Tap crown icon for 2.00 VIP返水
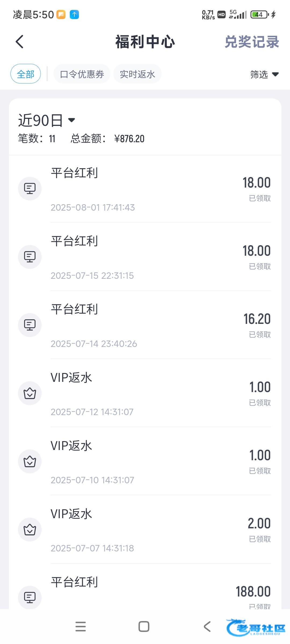Viewport: 290px width, 644px height. coord(30,529)
